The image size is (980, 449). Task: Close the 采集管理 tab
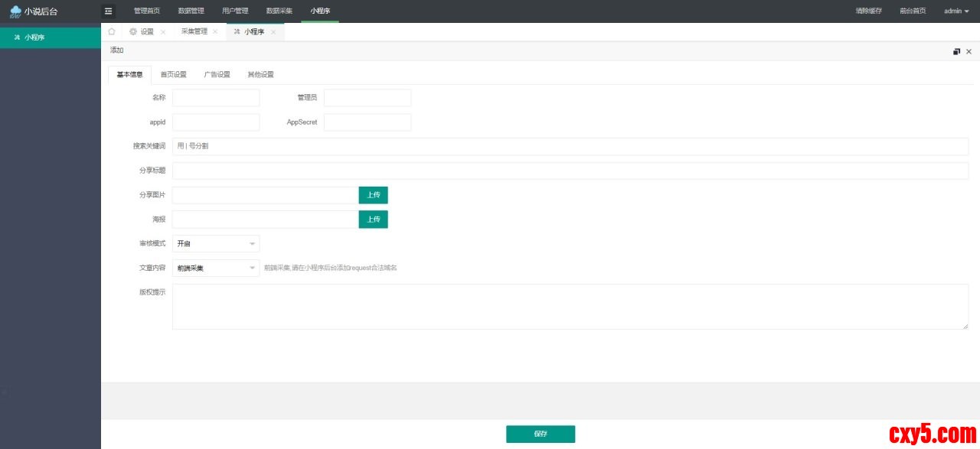coord(215,31)
